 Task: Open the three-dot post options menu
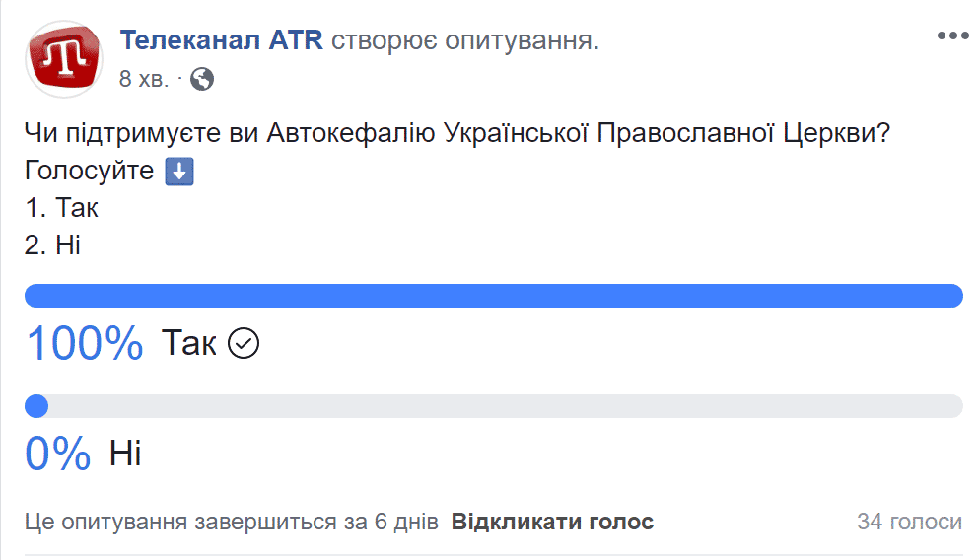952,35
